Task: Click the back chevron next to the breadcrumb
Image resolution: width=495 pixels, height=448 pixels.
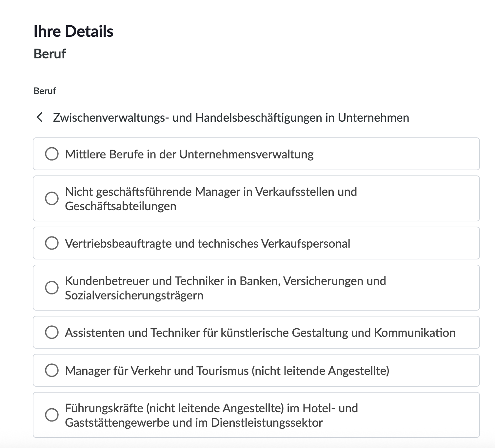Action: tap(40, 117)
